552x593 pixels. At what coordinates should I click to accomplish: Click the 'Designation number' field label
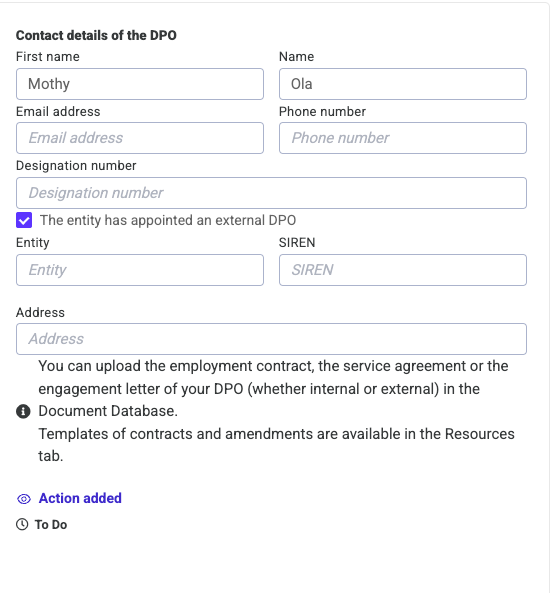click(76, 166)
